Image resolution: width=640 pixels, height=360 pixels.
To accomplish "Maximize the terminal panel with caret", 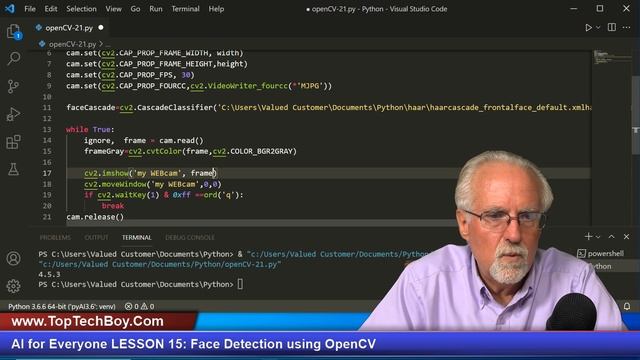I will [611, 237].
